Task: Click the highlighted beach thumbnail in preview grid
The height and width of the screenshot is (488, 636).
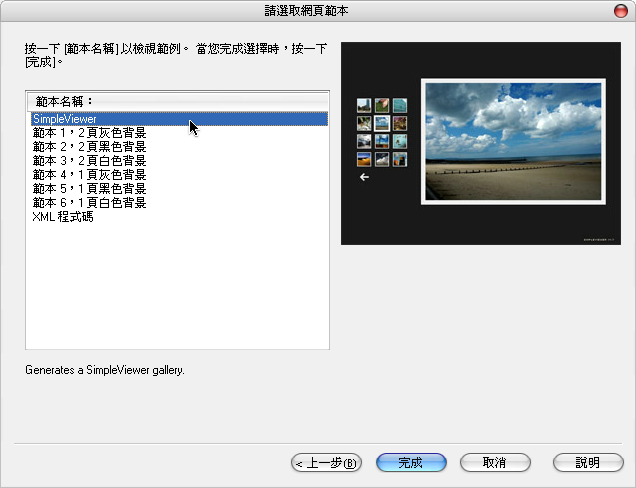Action: coord(382,123)
